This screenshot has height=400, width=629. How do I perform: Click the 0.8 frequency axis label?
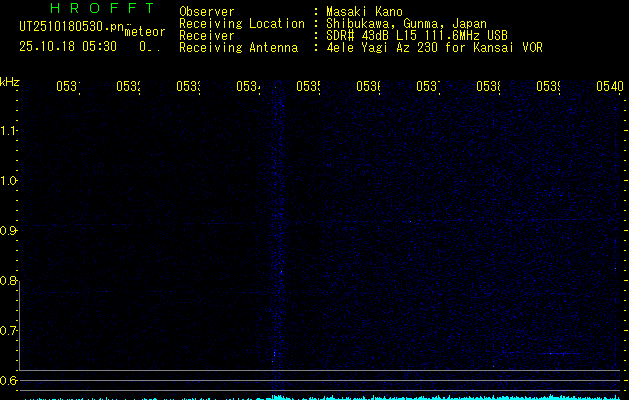tap(8, 280)
